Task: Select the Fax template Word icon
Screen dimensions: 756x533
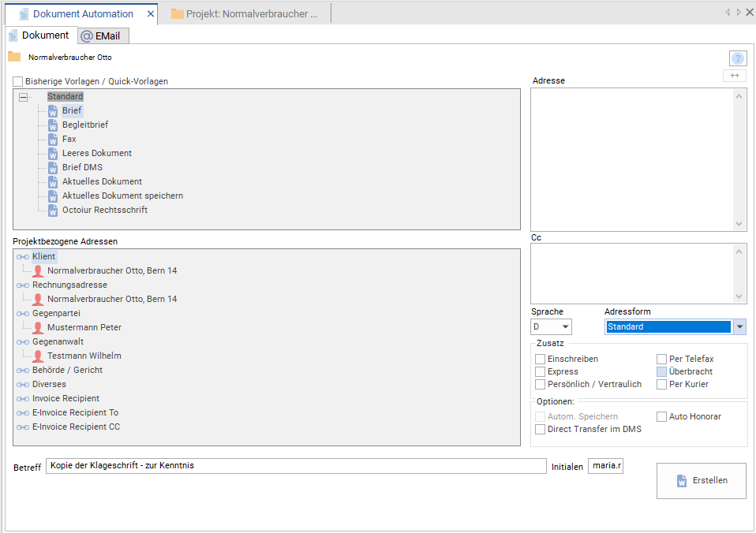Action: tap(53, 140)
